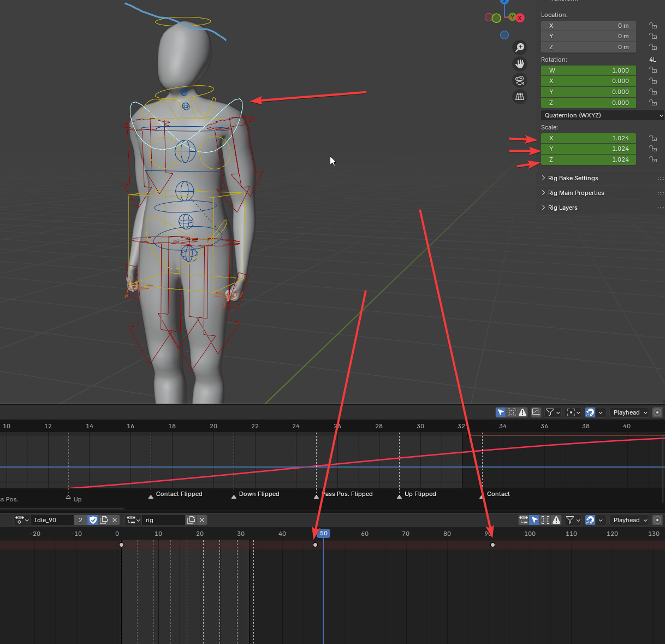Lock the Location X value
Viewport: 665px width, 644px height.
[652, 26]
